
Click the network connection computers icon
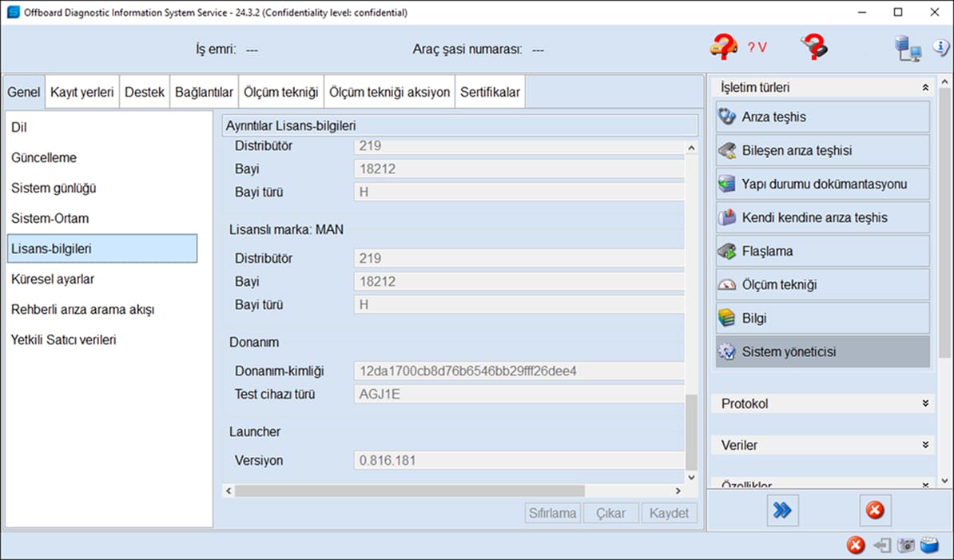(x=907, y=48)
